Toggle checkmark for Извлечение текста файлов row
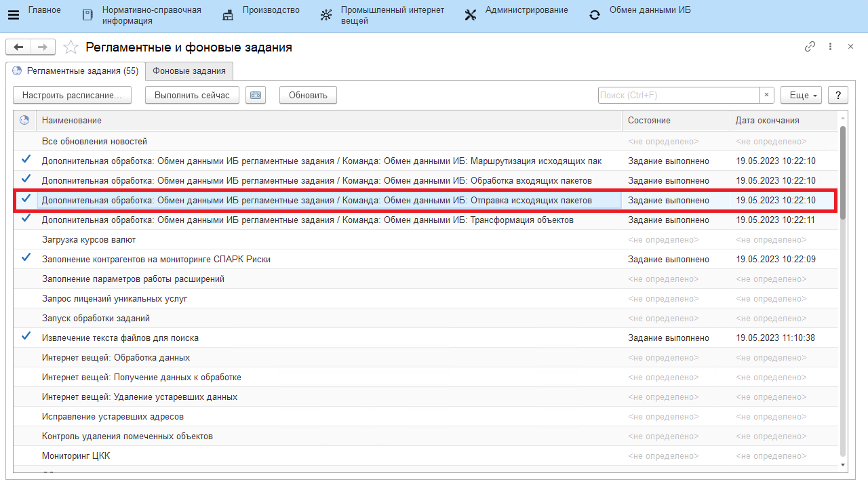 tap(26, 337)
